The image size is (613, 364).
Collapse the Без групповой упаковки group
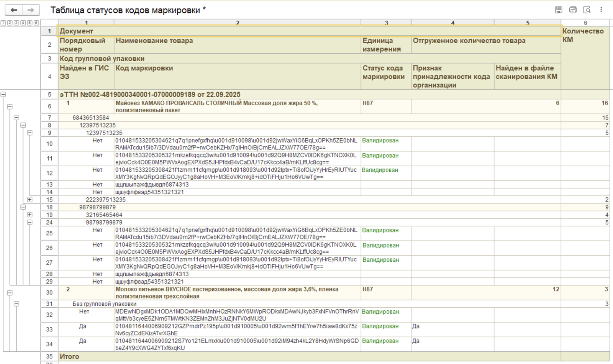click(x=16, y=304)
